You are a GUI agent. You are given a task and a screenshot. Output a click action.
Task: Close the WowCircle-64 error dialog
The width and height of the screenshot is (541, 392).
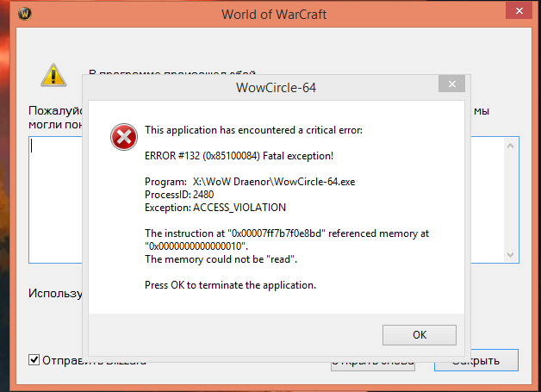pos(451,85)
